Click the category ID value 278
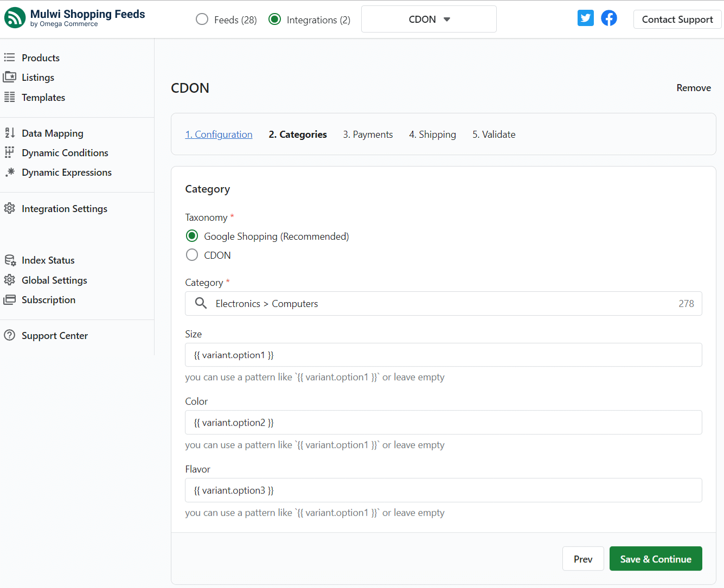 tap(686, 304)
